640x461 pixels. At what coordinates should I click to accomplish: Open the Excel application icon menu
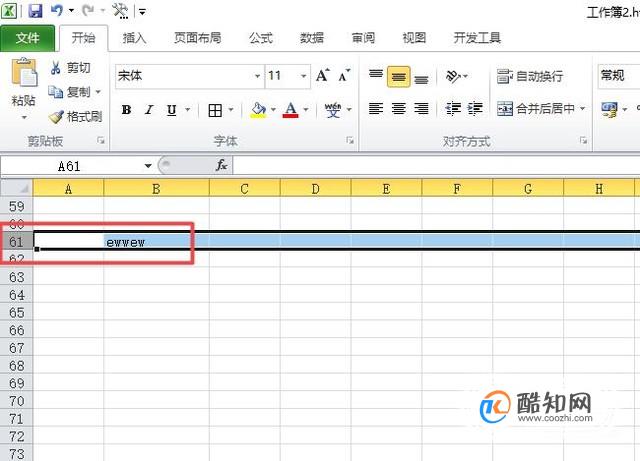coord(9,11)
